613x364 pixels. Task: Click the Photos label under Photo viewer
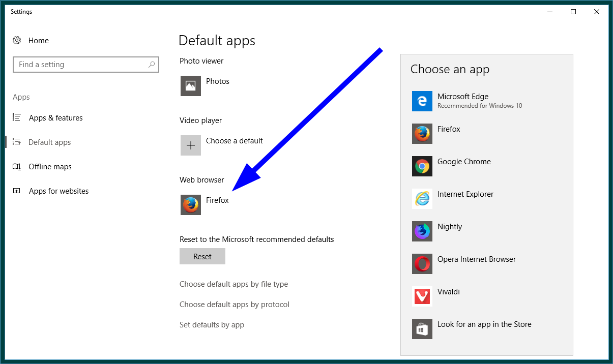(x=218, y=81)
